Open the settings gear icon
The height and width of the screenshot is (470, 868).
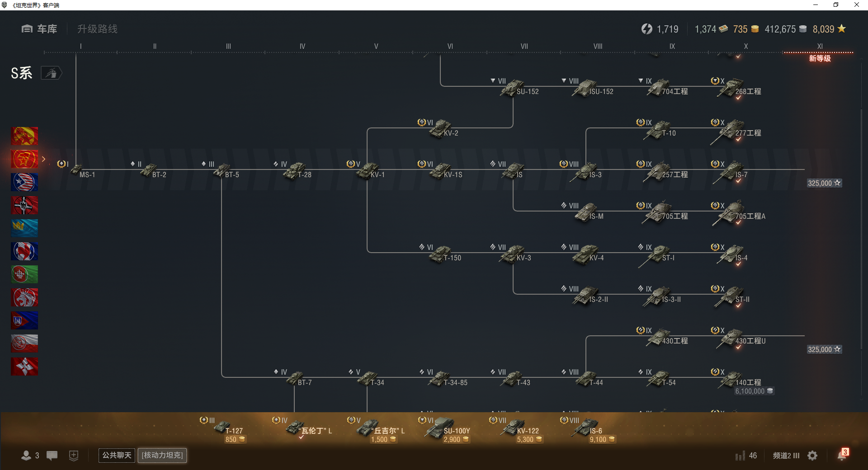812,456
